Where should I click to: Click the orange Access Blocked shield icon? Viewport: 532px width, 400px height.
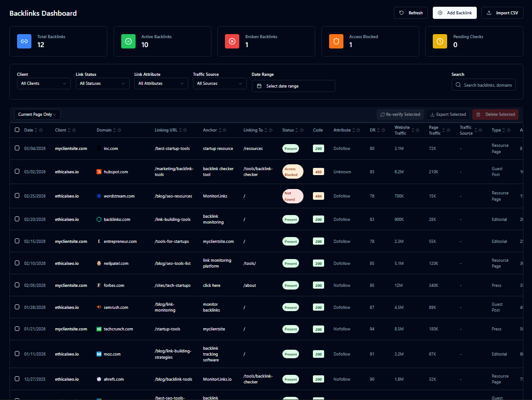pyautogui.click(x=336, y=41)
